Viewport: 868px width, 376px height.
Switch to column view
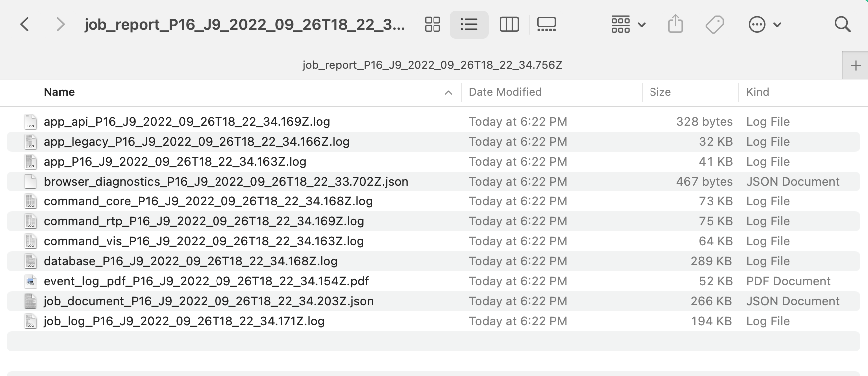(x=509, y=24)
